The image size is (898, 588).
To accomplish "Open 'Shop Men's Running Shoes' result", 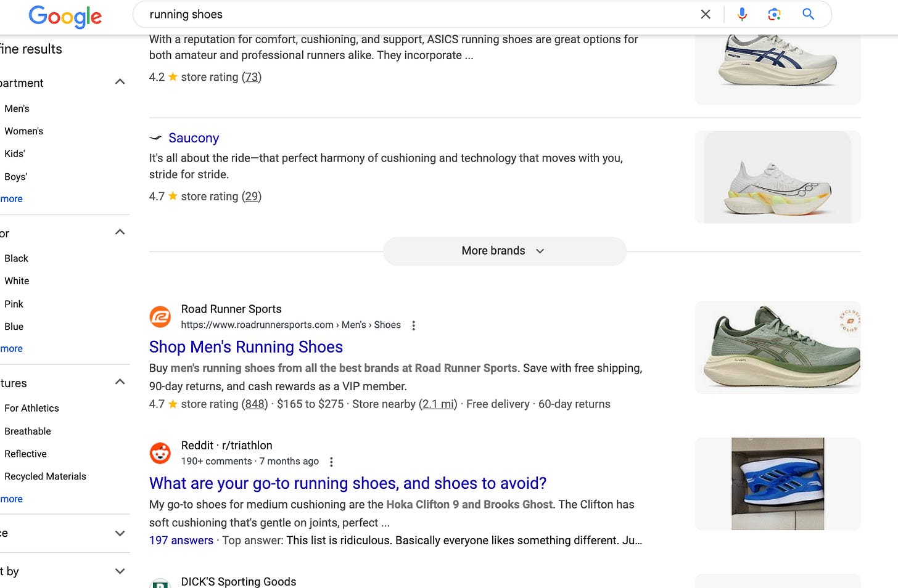I will pos(246,347).
